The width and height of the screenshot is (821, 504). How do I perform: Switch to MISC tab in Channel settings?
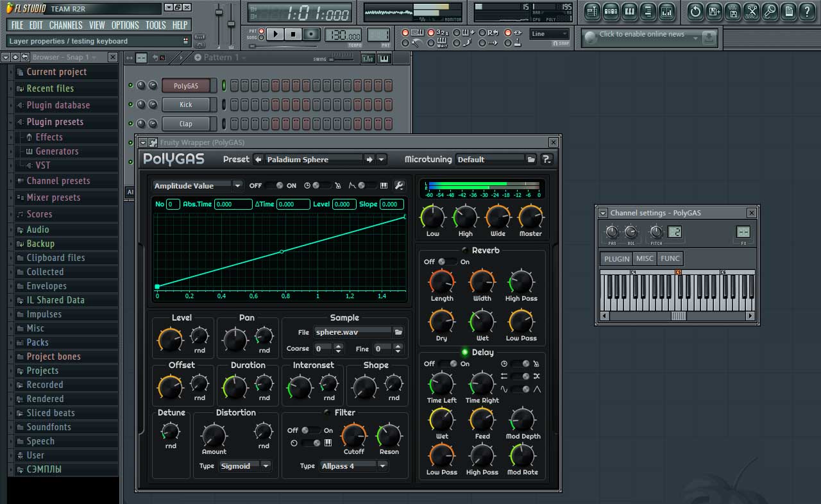pos(645,258)
